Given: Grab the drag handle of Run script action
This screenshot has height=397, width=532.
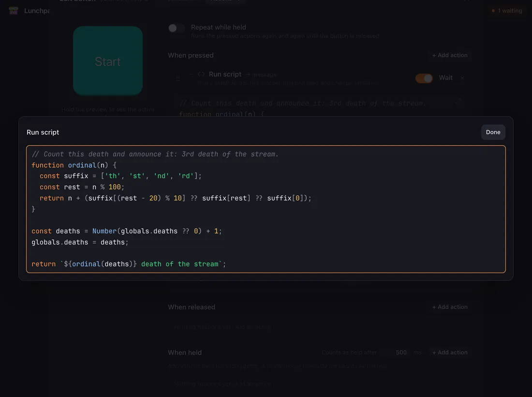Looking at the screenshot, I should 178,78.
